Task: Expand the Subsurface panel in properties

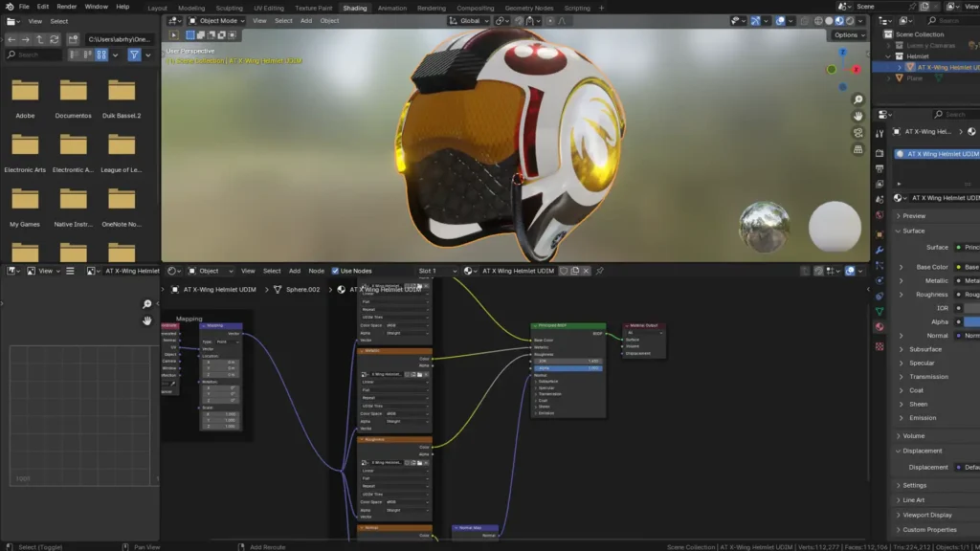Action: pyautogui.click(x=924, y=349)
